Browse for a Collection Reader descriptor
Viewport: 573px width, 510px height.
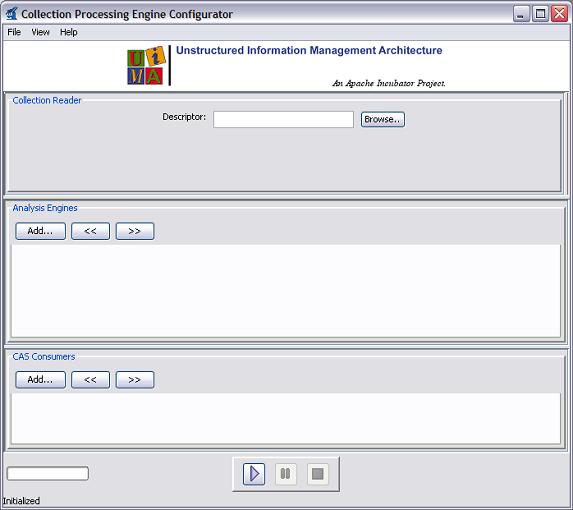pos(383,119)
